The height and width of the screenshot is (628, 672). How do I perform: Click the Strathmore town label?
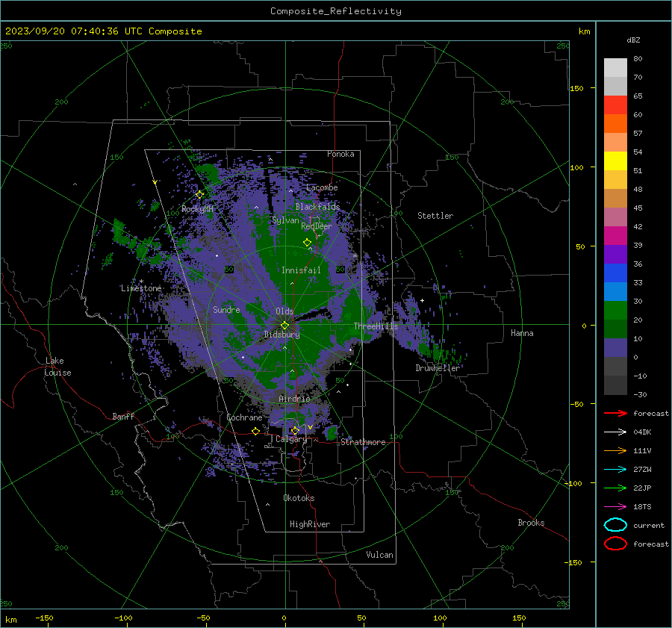click(x=363, y=442)
